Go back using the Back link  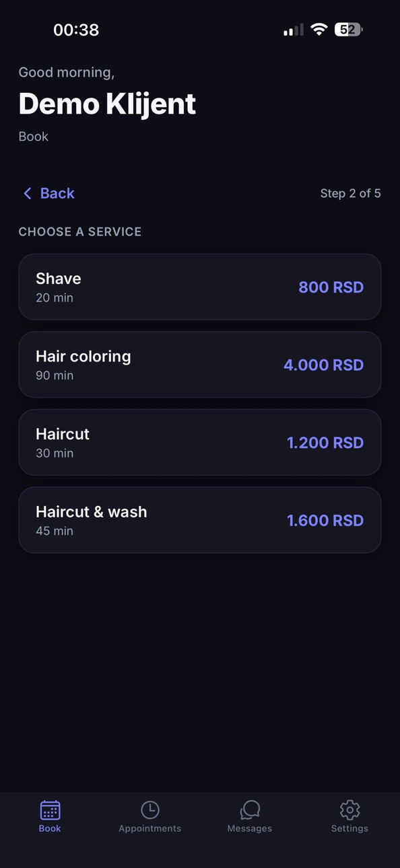(57, 193)
